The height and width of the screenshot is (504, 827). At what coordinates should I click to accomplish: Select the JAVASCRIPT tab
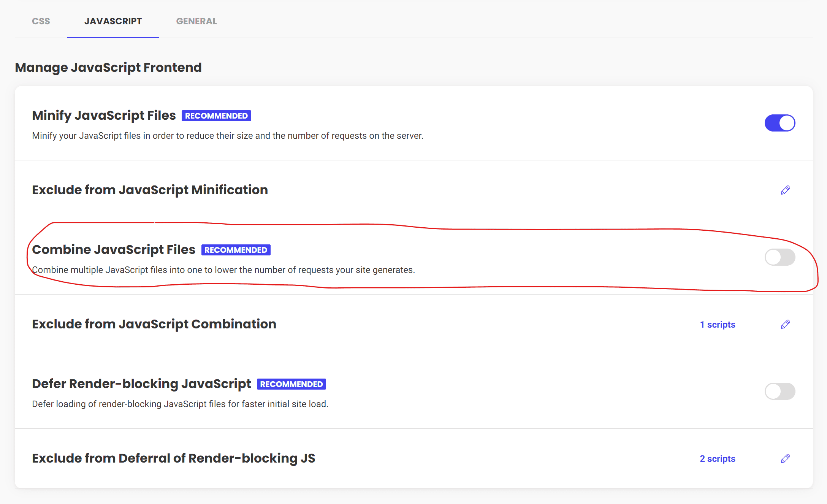[x=113, y=21]
